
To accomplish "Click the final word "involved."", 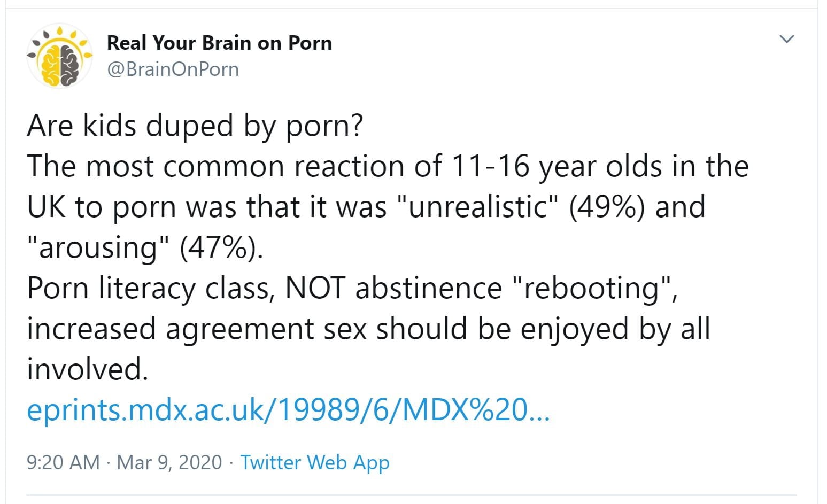I will (x=87, y=369).
